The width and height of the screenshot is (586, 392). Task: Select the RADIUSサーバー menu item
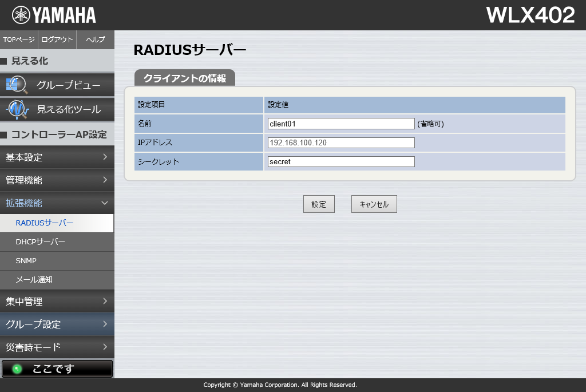(x=45, y=223)
